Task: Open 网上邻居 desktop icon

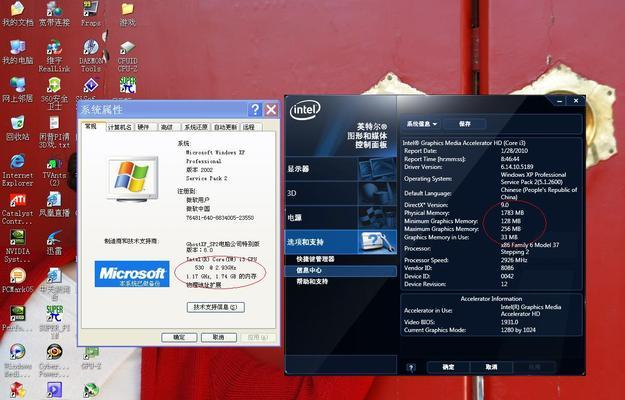Action: pyautogui.click(x=18, y=90)
